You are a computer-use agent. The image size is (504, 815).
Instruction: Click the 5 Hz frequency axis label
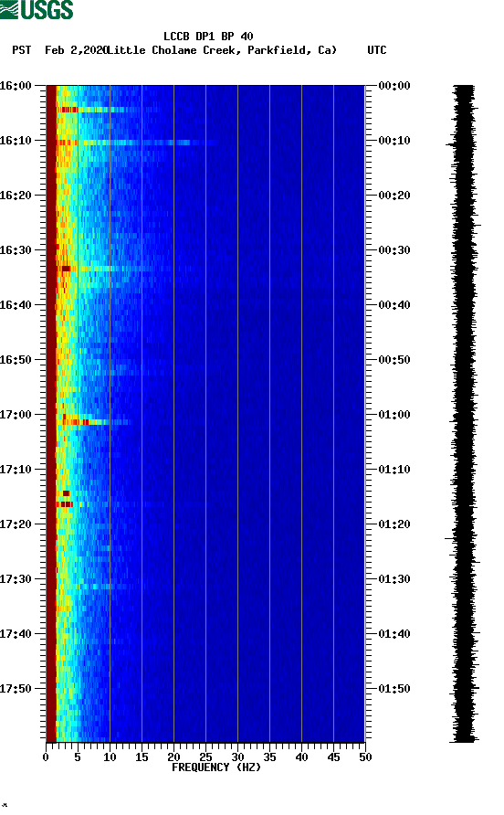pyautogui.click(x=78, y=757)
